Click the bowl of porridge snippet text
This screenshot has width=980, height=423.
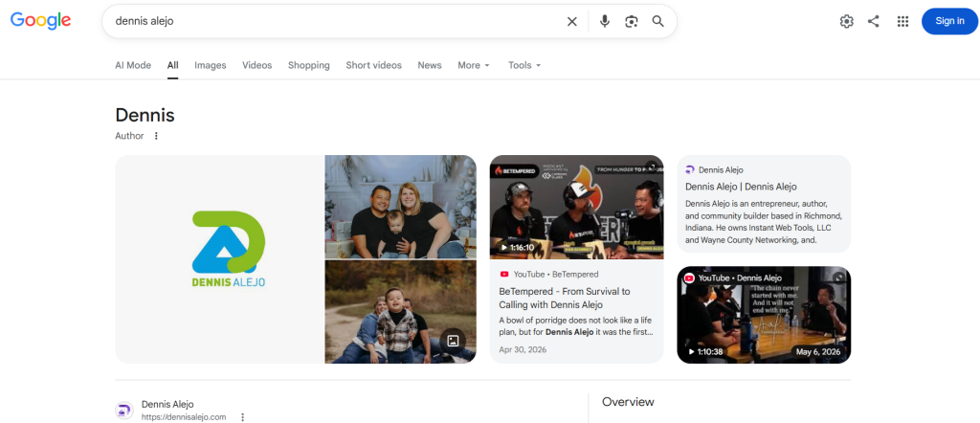click(575, 325)
